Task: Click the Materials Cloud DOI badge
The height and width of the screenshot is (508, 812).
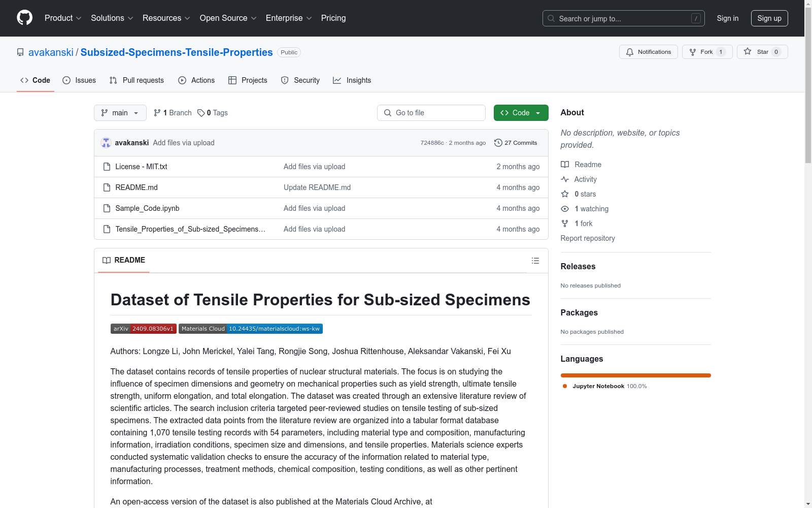Action: 251,329
